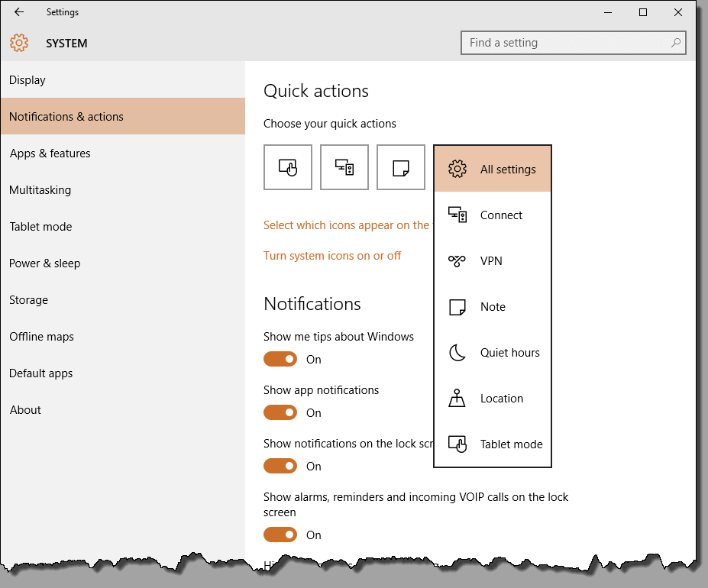Minimize the Settings window
Viewport: 708px width, 588px height.
click(x=608, y=12)
